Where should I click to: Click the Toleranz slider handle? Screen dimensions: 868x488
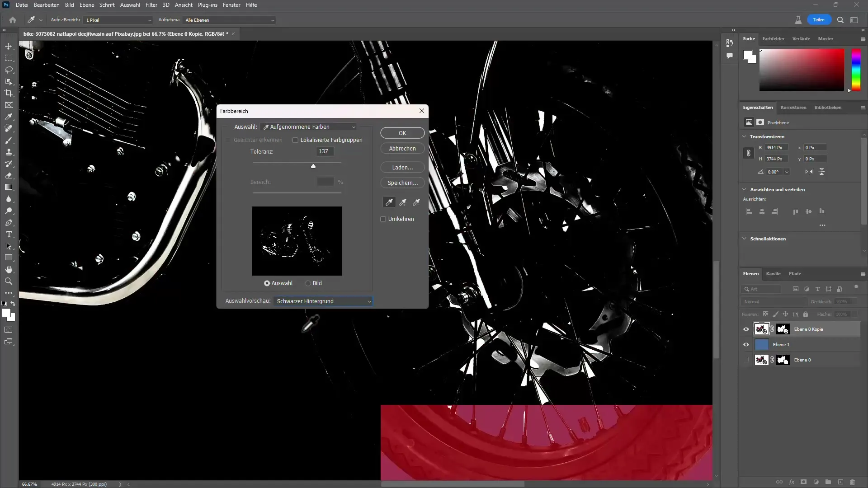[313, 166]
